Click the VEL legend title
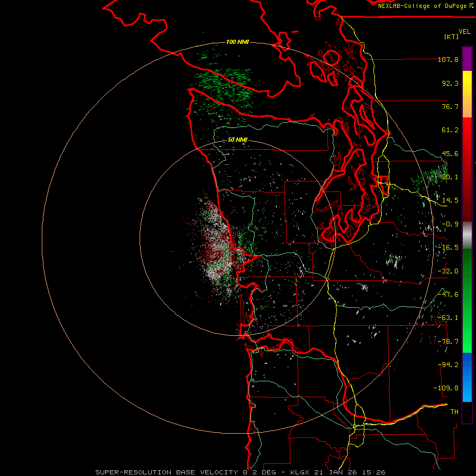The image size is (476, 476). (x=464, y=32)
